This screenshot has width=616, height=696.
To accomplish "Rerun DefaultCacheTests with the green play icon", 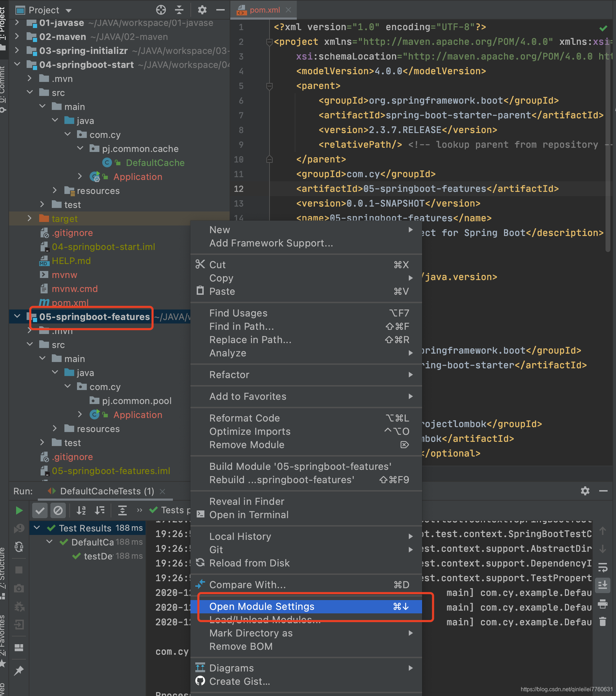I will coord(20,510).
